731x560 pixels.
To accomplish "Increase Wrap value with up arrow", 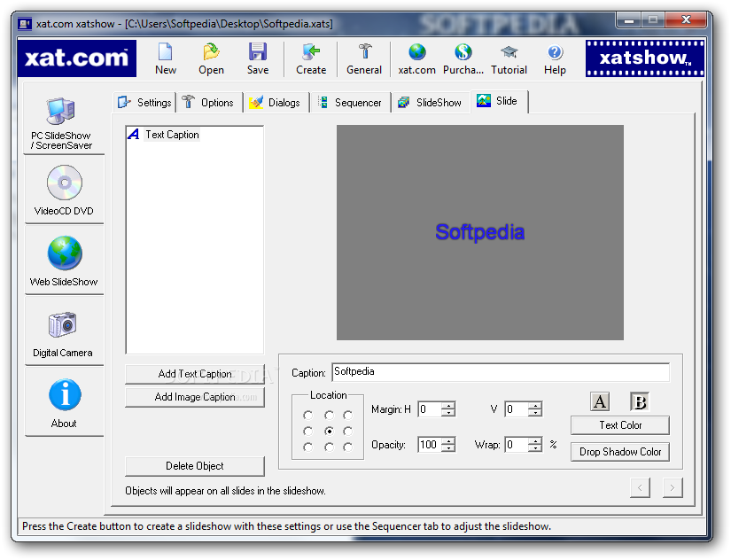I will coord(535,440).
